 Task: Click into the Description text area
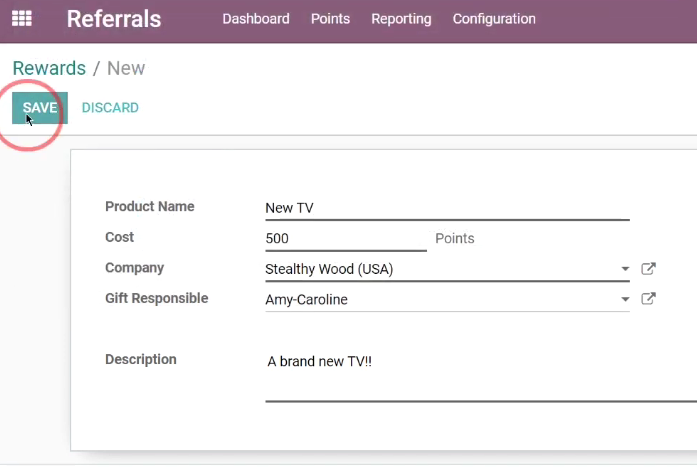[x=481, y=376]
